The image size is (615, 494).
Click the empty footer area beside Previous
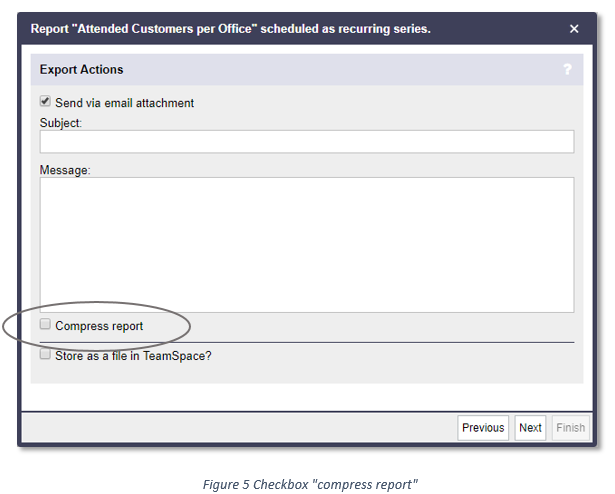(x=239, y=428)
